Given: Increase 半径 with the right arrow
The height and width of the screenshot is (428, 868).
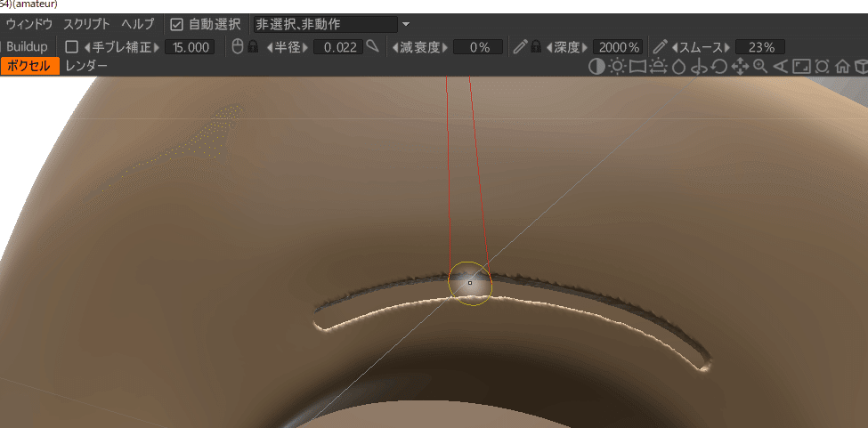Looking at the screenshot, I should [x=305, y=47].
